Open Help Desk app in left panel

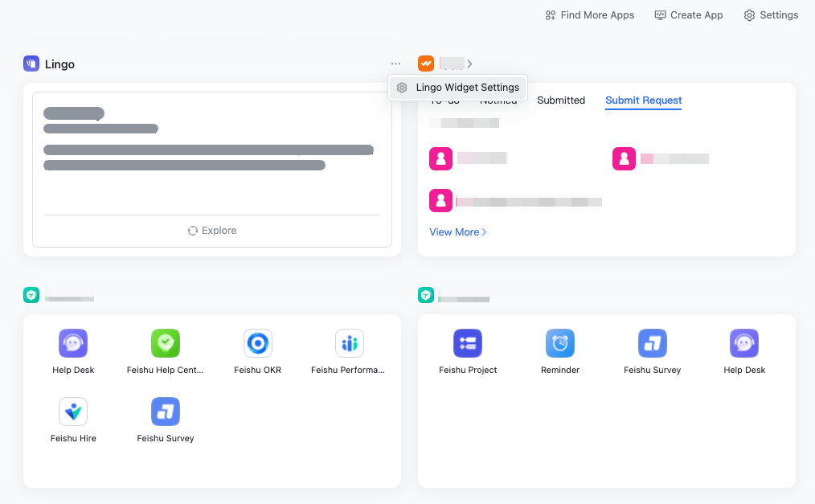click(x=73, y=344)
